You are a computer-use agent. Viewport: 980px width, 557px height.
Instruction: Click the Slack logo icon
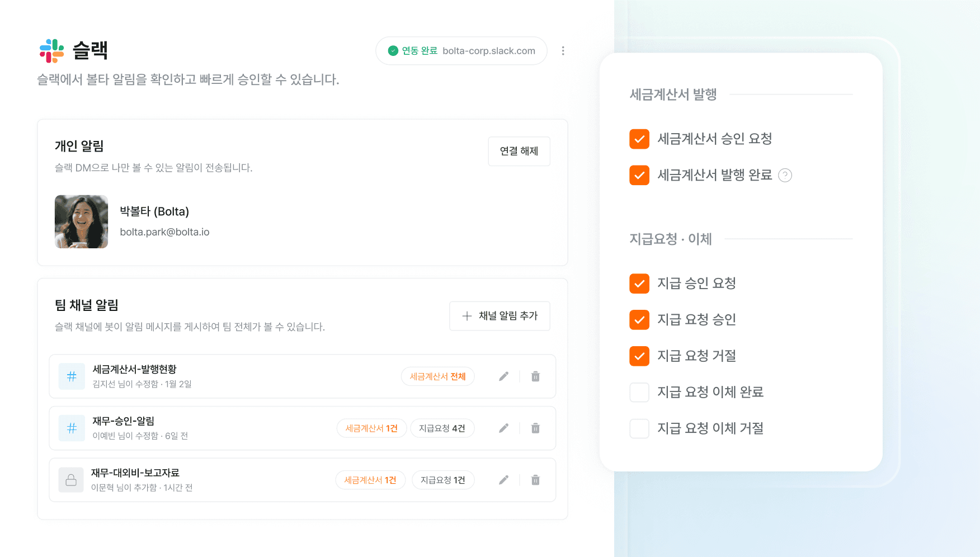[x=51, y=51]
